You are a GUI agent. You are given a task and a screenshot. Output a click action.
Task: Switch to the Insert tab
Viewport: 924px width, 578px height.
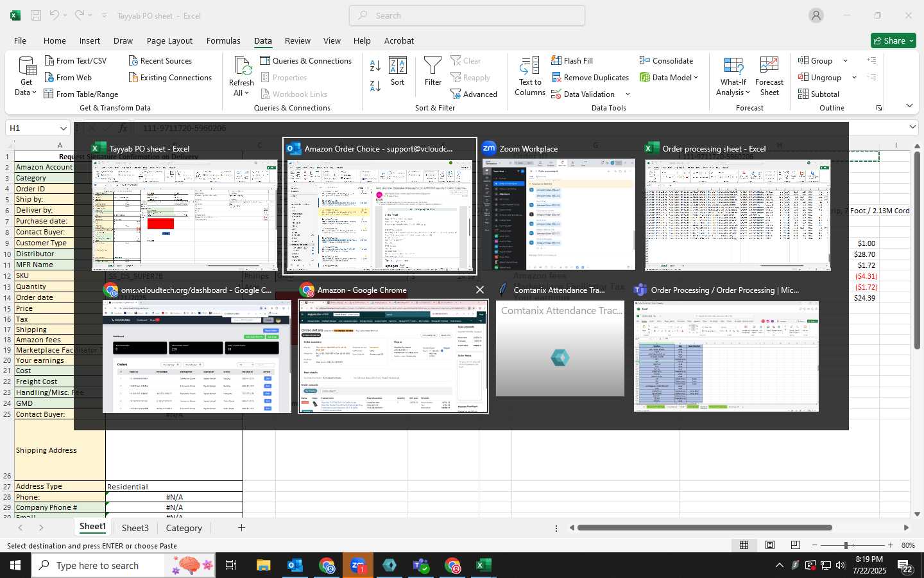coord(90,40)
